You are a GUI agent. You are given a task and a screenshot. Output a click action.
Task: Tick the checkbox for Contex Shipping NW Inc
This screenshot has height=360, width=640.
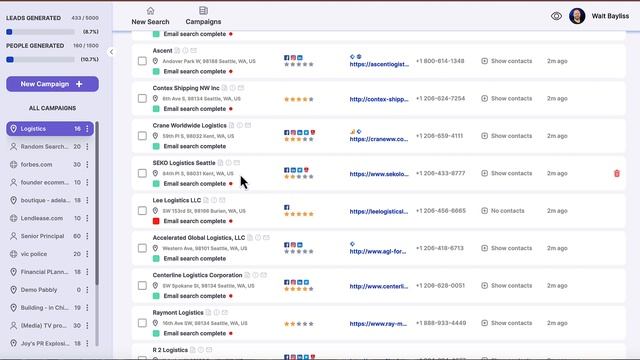click(142, 98)
